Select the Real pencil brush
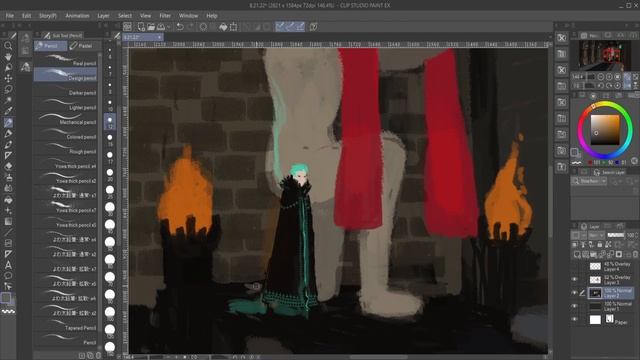This screenshot has height=360, width=640. [65, 60]
